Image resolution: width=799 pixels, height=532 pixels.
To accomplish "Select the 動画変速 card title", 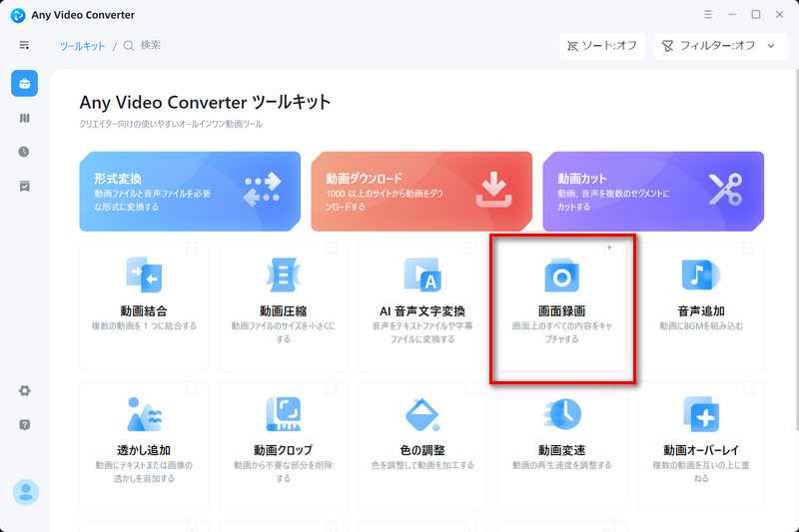I will [x=562, y=450].
